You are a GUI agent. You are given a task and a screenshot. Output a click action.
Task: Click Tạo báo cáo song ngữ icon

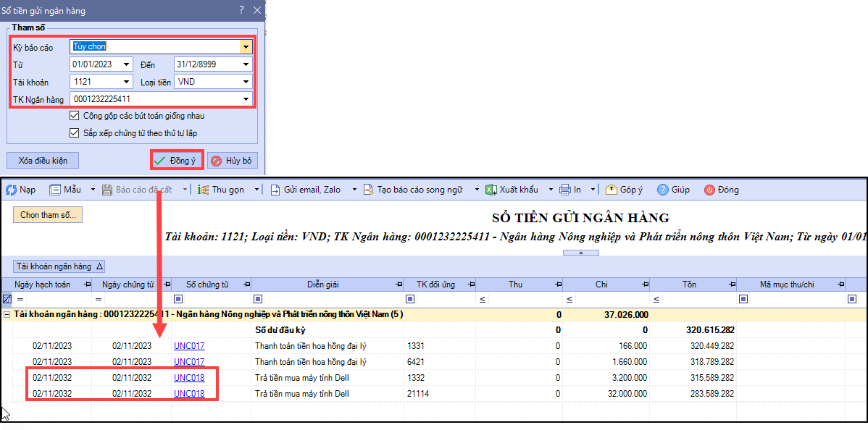coord(368,190)
